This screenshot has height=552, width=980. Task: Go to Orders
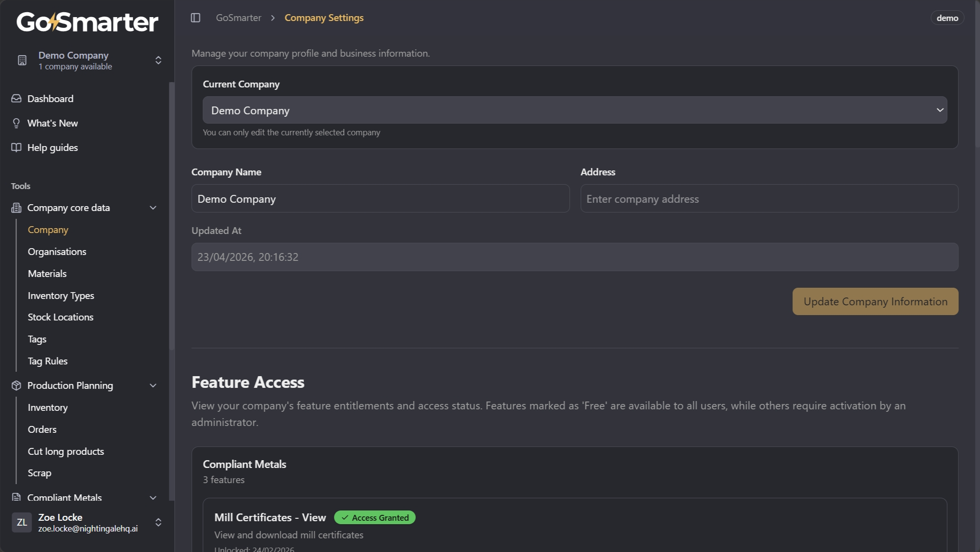42,429
